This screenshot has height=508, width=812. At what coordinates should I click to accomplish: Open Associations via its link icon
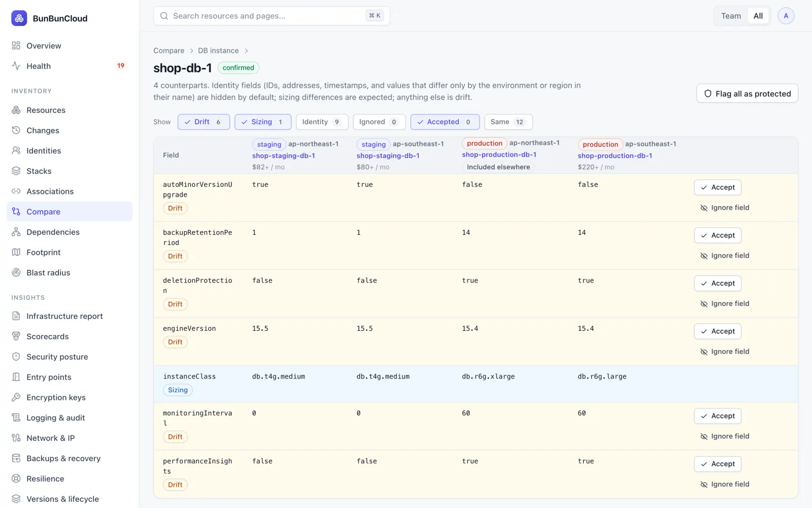16,192
